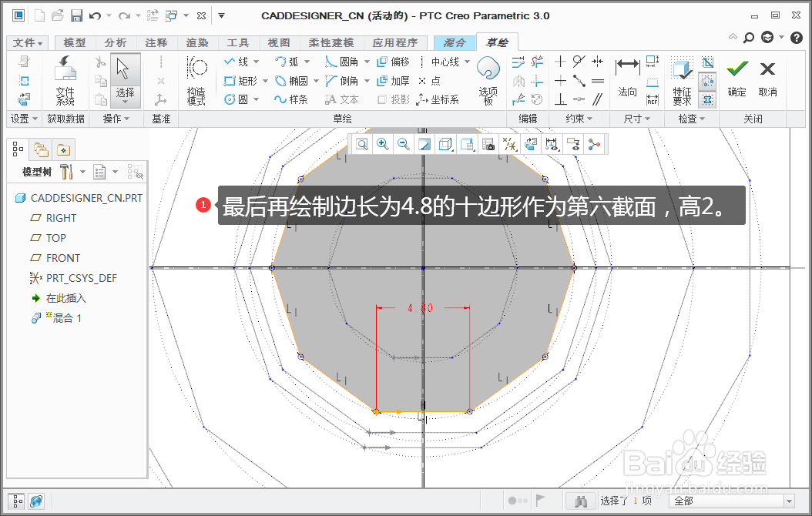The height and width of the screenshot is (516, 812).
Task: Open the Inspect (检查) group menu
Action: click(692, 119)
